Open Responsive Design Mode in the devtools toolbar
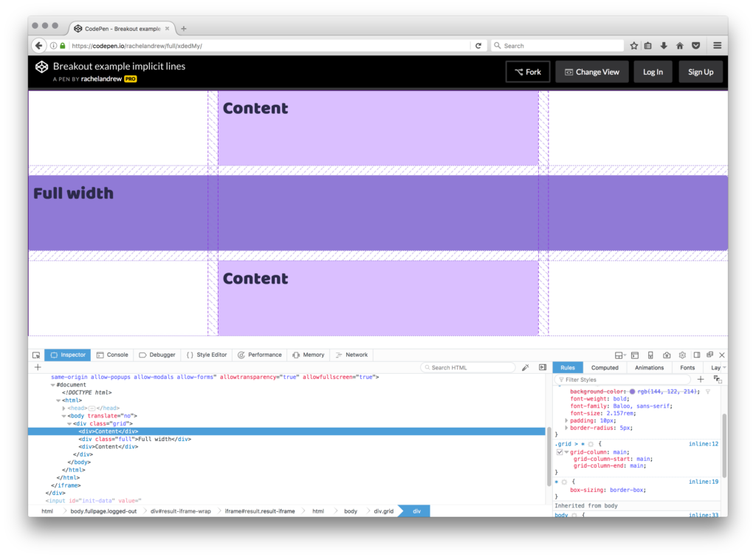This screenshot has width=756, height=557. [x=651, y=355]
